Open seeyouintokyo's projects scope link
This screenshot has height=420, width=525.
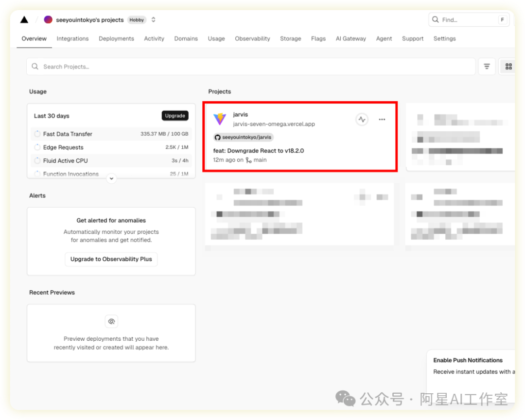click(90, 20)
